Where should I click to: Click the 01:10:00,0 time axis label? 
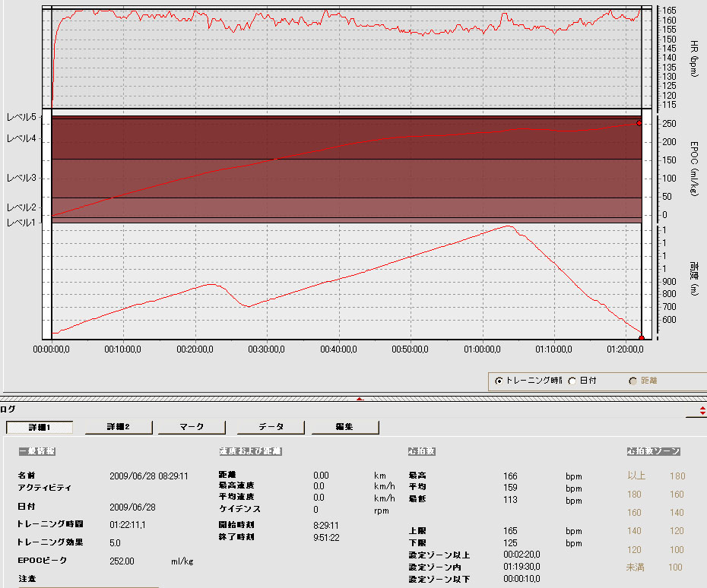click(554, 349)
